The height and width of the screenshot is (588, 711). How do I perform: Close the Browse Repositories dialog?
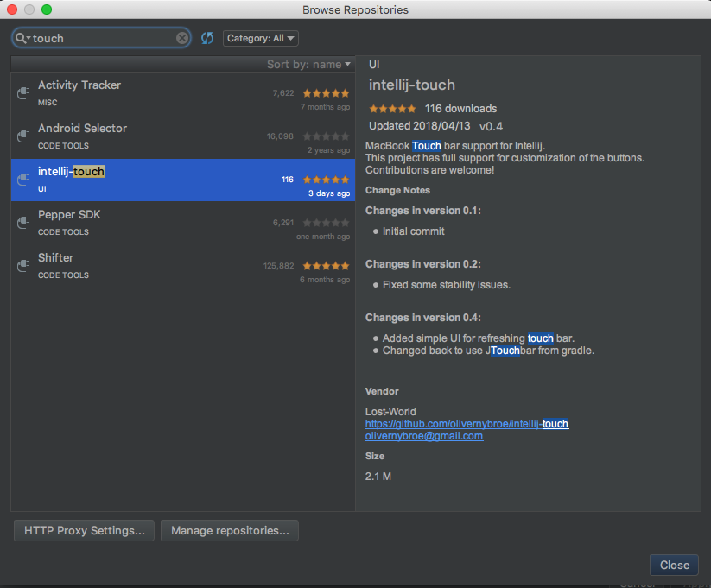(x=674, y=565)
